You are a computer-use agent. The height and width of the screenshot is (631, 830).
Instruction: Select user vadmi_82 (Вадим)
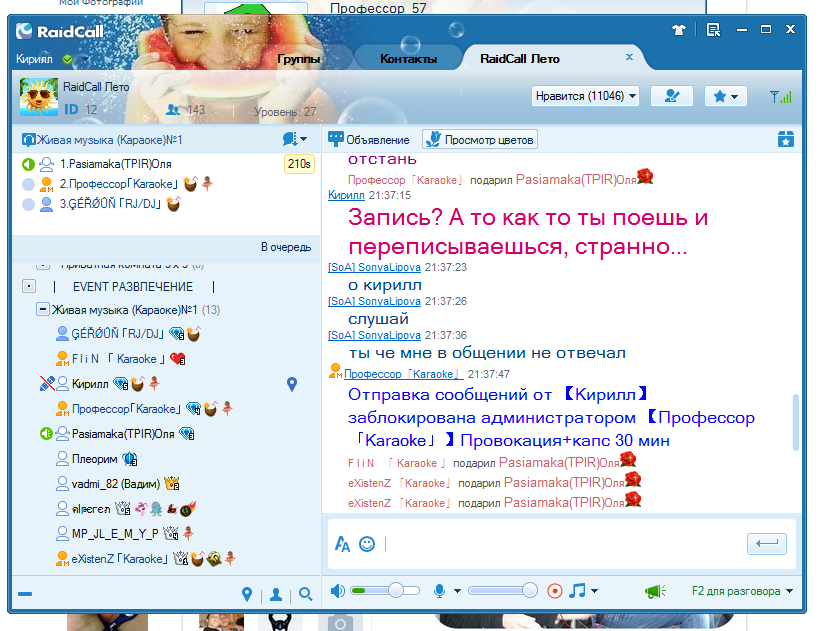(x=115, y=484)
